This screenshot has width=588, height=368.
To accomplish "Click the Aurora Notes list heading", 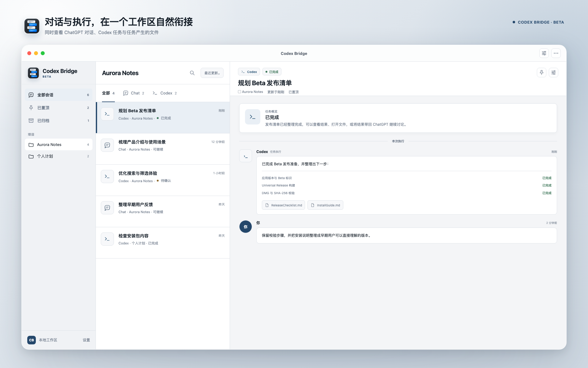I will click(x=120, y=73).
